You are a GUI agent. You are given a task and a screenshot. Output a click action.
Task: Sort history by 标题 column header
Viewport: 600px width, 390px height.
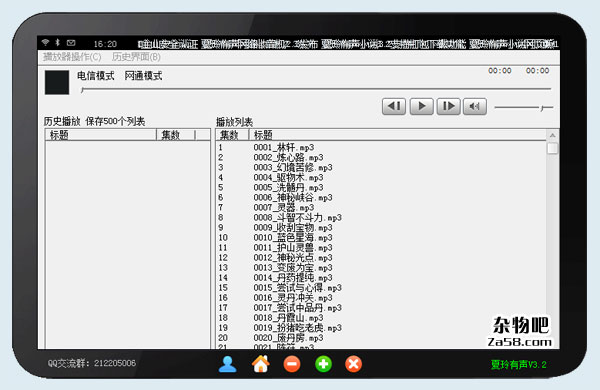[x=101, y=135]
